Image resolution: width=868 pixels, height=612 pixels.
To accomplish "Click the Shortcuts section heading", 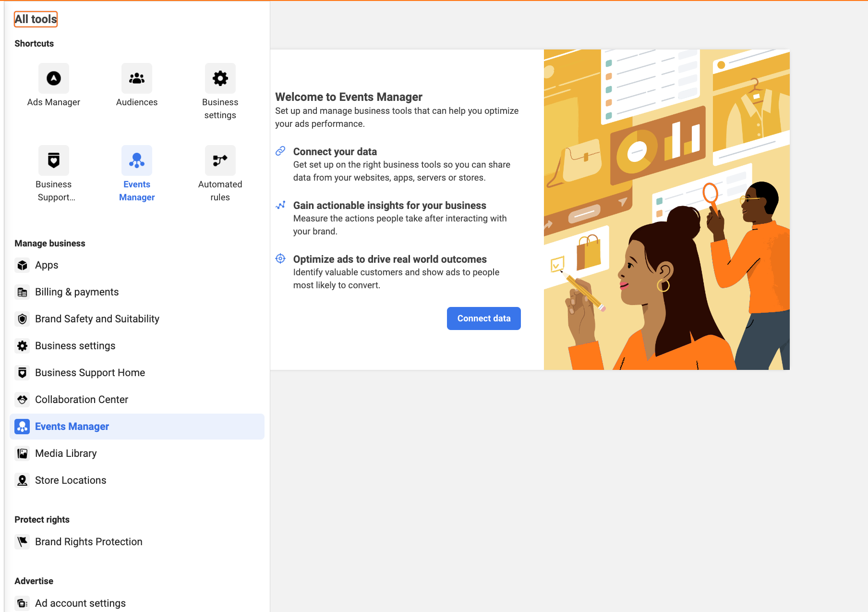I will [x=34, y=44].
